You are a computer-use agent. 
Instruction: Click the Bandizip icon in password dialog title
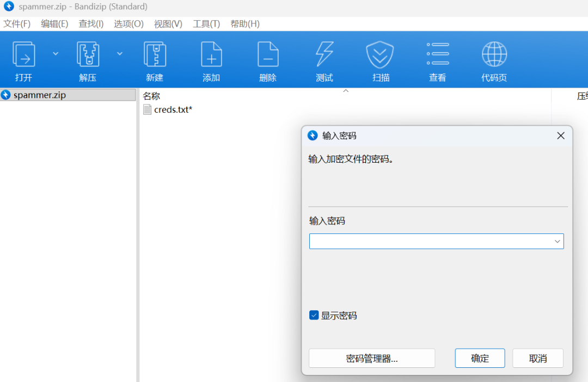(x=313, y=135)
